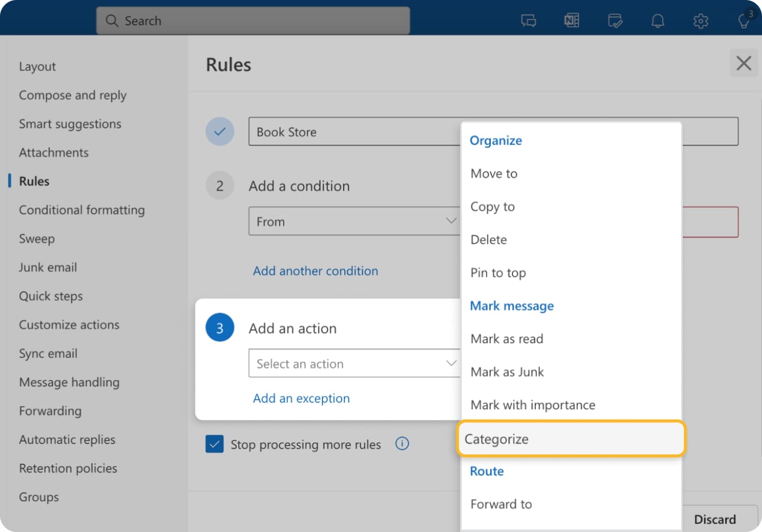Viewport: 762px width, 532px height.
Task: Open the OneNote icon in top bar
Action: [x=571, y=21]
